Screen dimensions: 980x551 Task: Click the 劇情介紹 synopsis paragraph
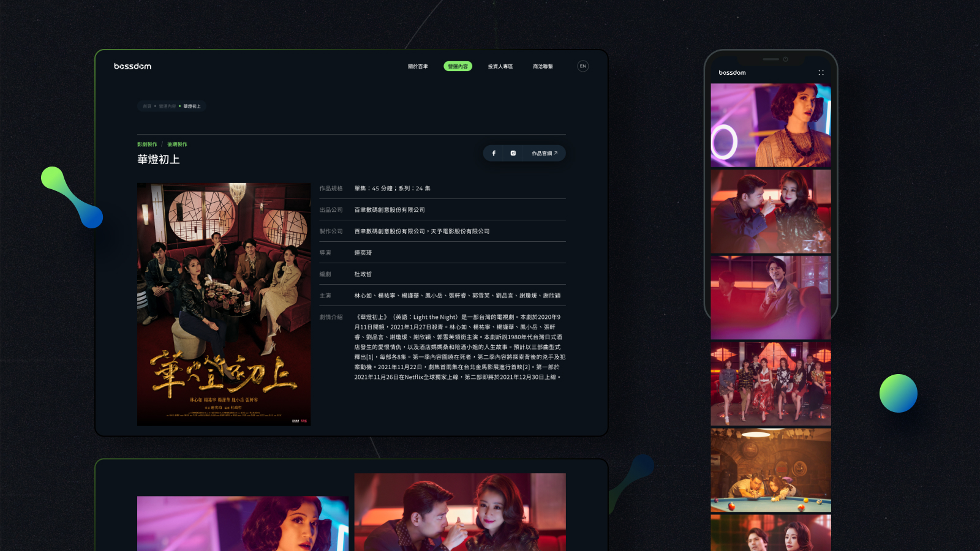coord(459,347)
